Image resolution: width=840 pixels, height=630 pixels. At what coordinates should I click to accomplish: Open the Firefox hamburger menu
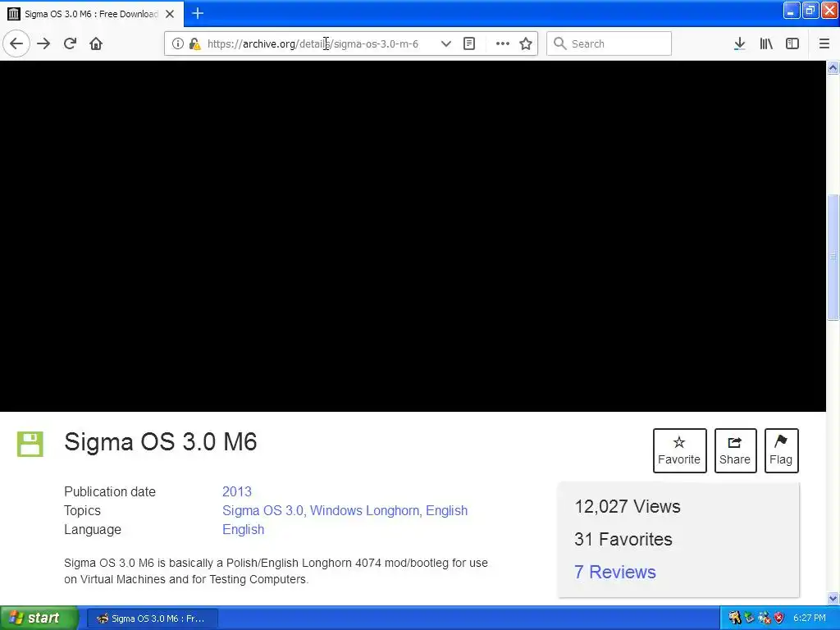(x=824, y=43)
